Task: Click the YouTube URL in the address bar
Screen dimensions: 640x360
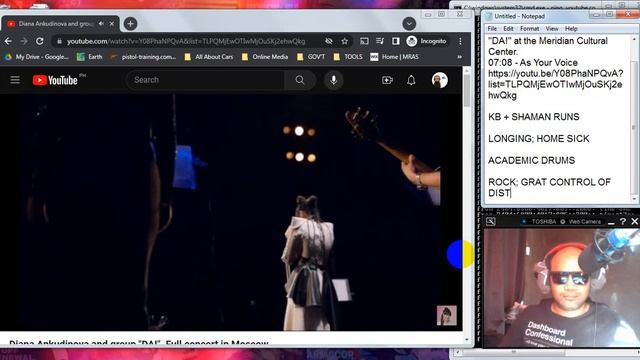Action: coord(186,41)
